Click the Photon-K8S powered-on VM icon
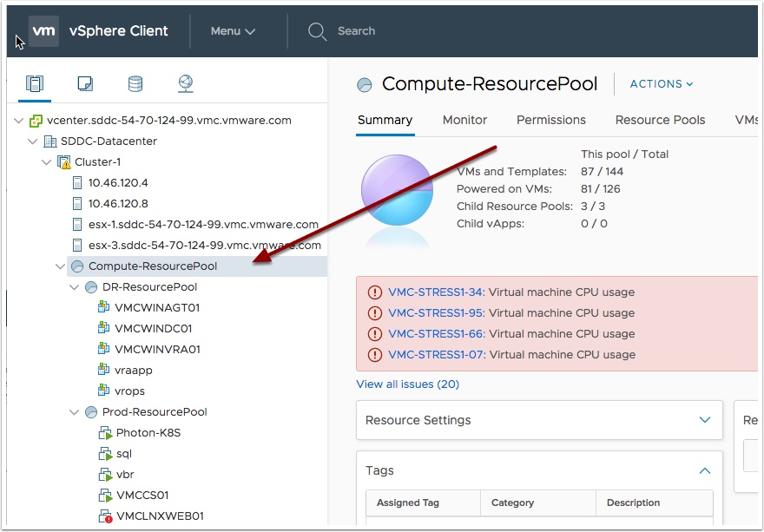764x532 pixels. 105,433
